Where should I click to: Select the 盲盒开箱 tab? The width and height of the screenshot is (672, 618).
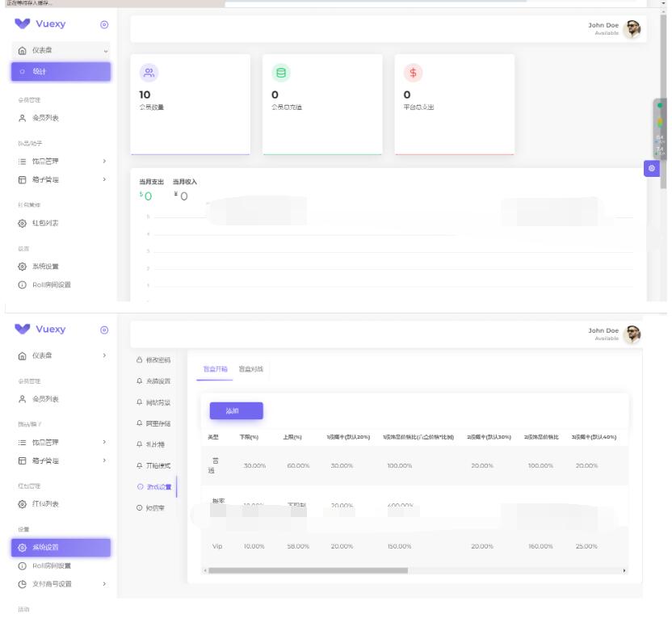pyautogui.click(x=212, y=369)
